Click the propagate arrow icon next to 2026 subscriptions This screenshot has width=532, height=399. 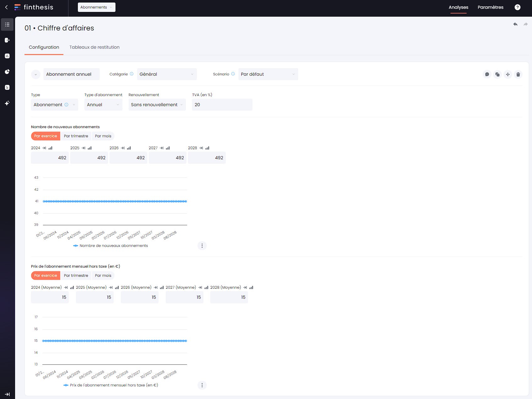tap(123, 148)
